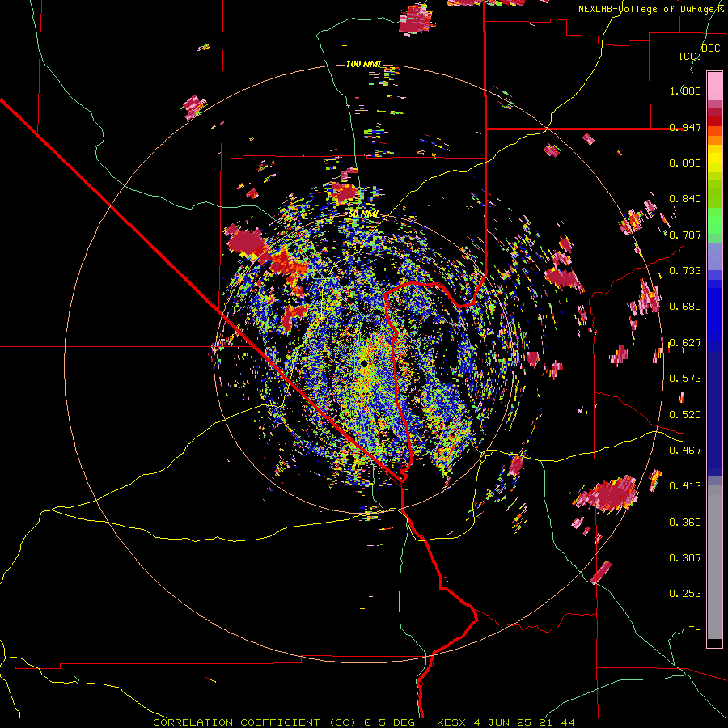
Task: Click the 0.893 scale value
Action: pyautogui.click(x=685, y=163)
